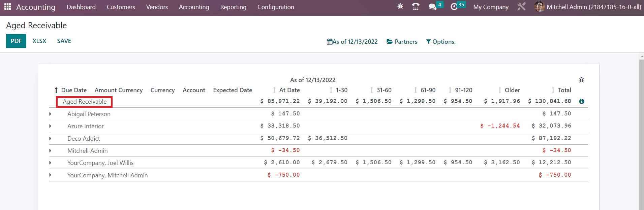Open the As of 12/13/2022 date picker
Screen dimensions: 644x210
coord(352,42)
